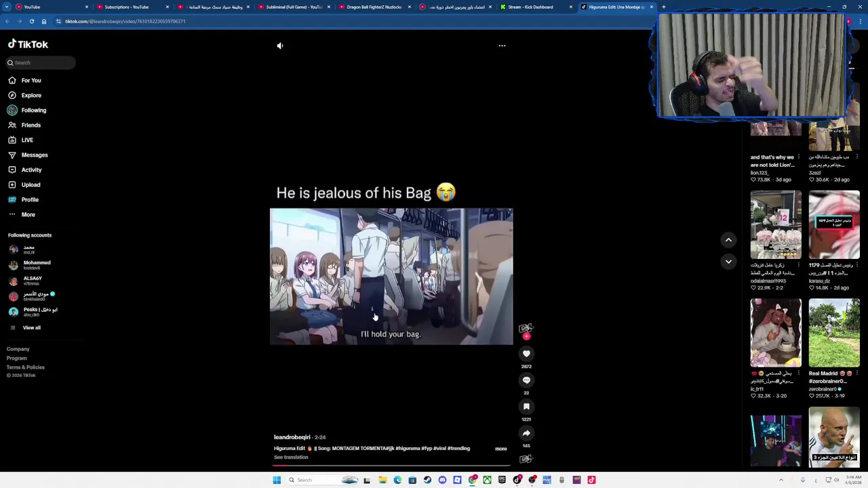This screenshot has height=488, width=868.
Task: Focus the TikTok search field
Action: [x=41, y=62]
